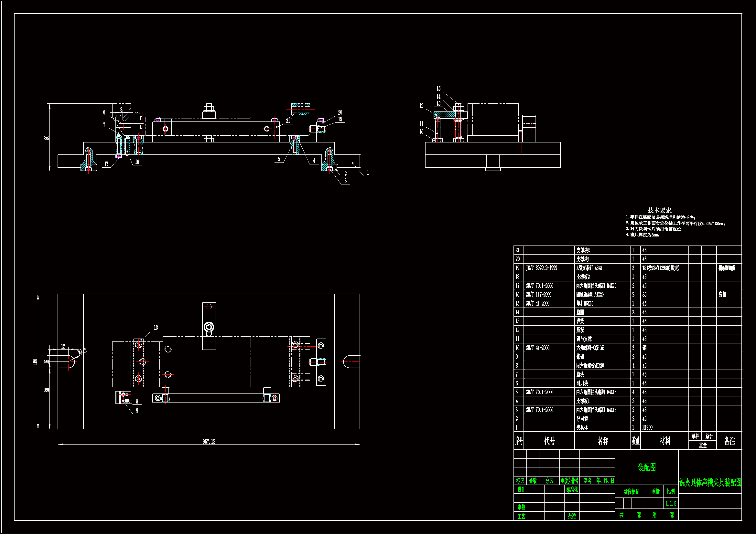Select the HT200 material cell

[x=647, y=428]
